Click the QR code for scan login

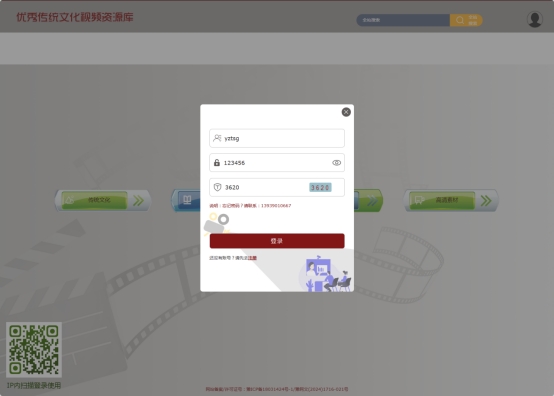point(34,350)
